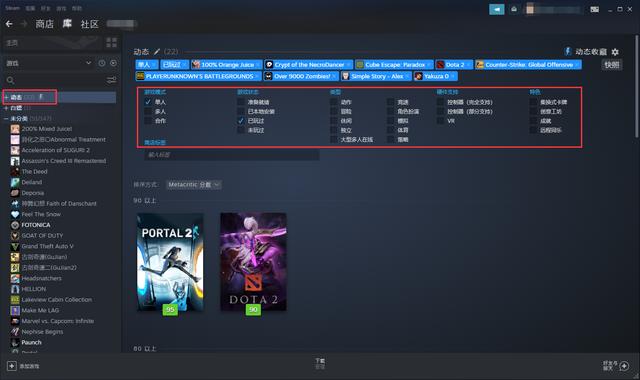The image size is (640, 380).
Task: Open the 社区 community tab
Action: (89, 24)
